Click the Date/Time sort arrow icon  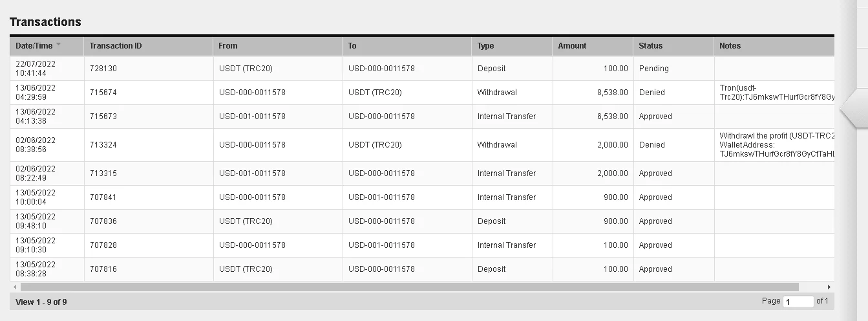(x=59, y=45)
